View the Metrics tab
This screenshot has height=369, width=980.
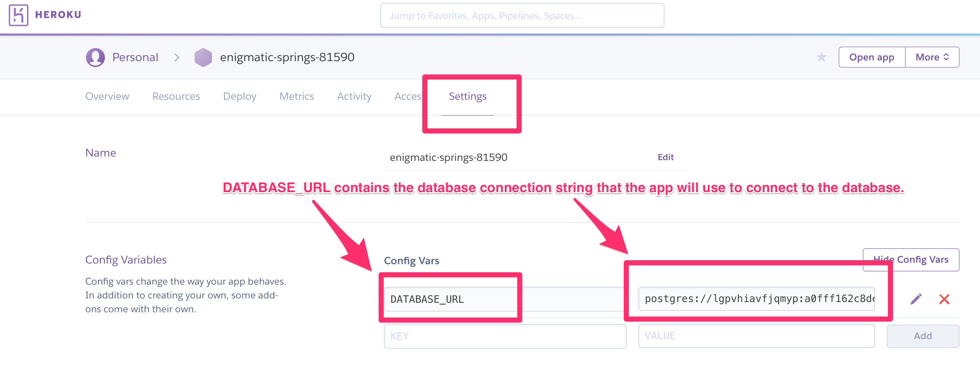pos(297,96)
